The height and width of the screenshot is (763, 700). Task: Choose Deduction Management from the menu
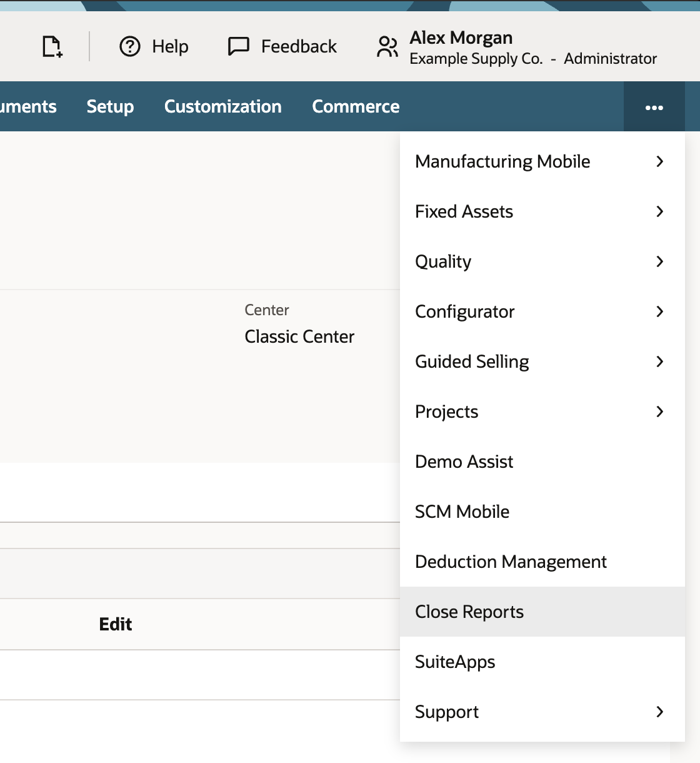click(542, 562)
